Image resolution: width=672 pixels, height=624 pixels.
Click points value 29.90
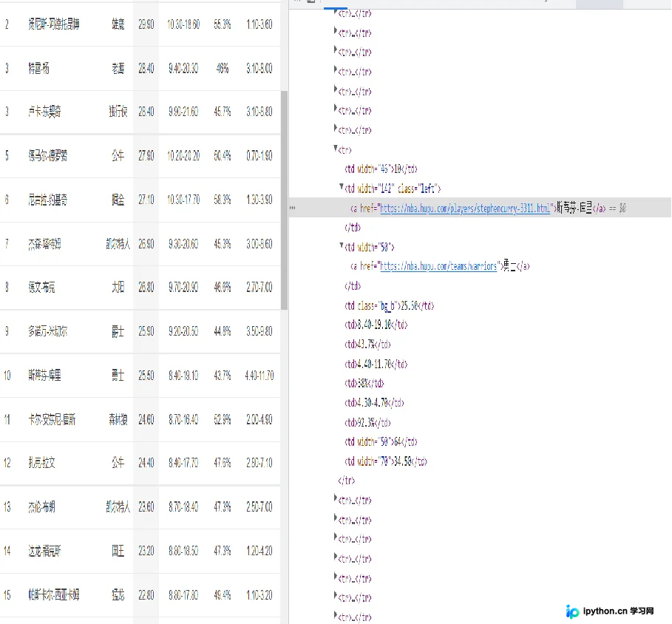[x=146, y=24]
